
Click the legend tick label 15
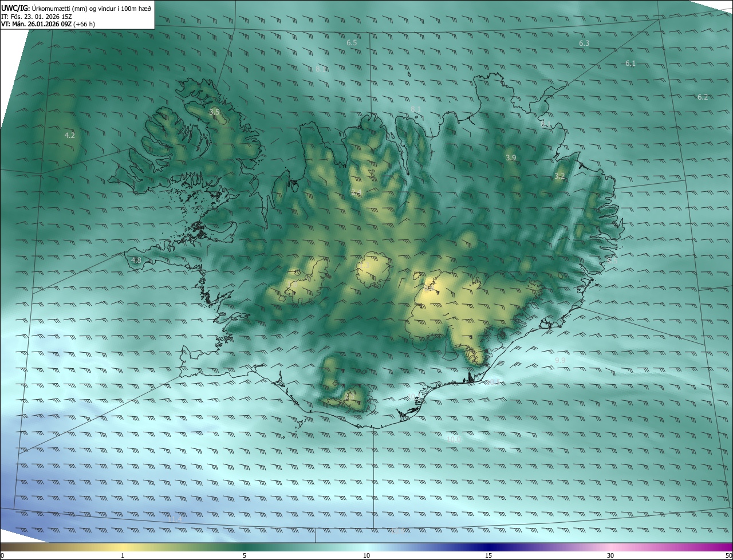[x=488, y=555]
